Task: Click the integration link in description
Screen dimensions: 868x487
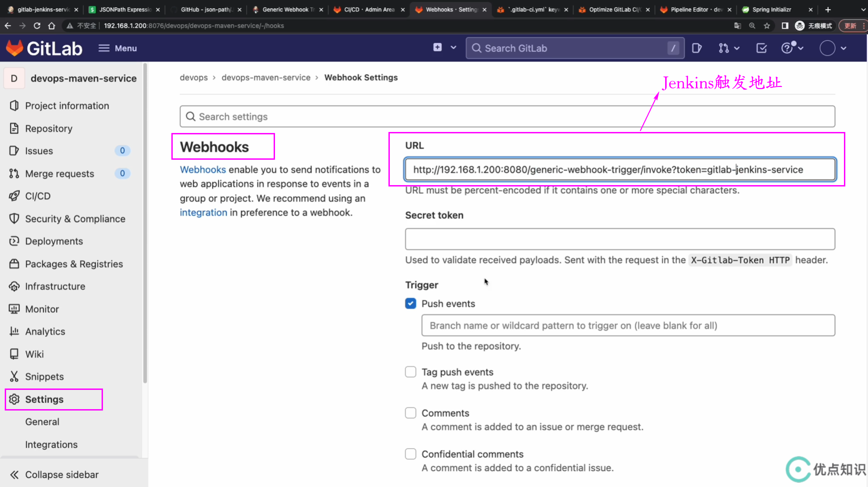Action: click(x=204, y=213)
